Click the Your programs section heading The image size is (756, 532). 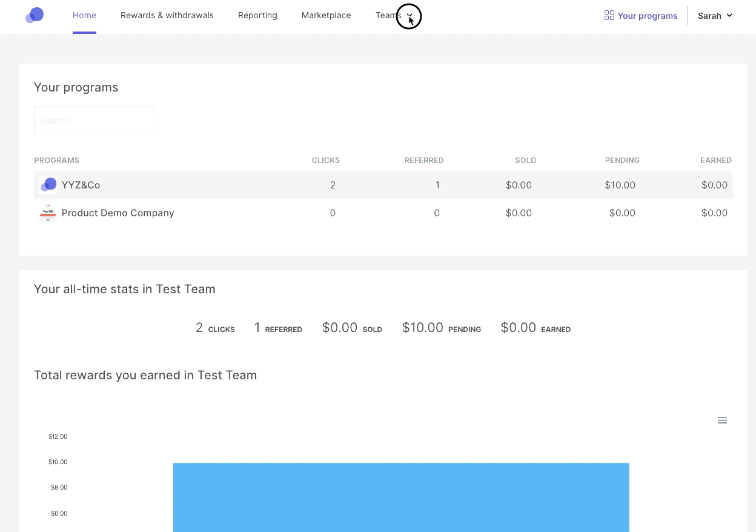76,87
